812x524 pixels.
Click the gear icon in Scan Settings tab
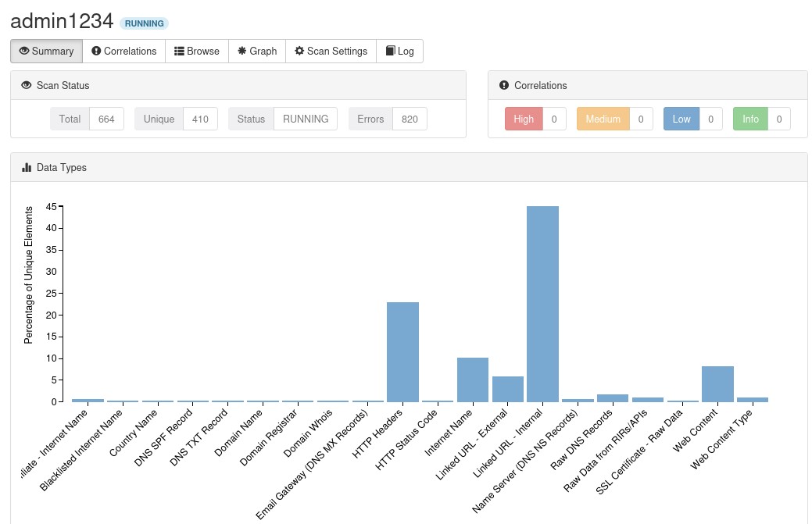299,51
